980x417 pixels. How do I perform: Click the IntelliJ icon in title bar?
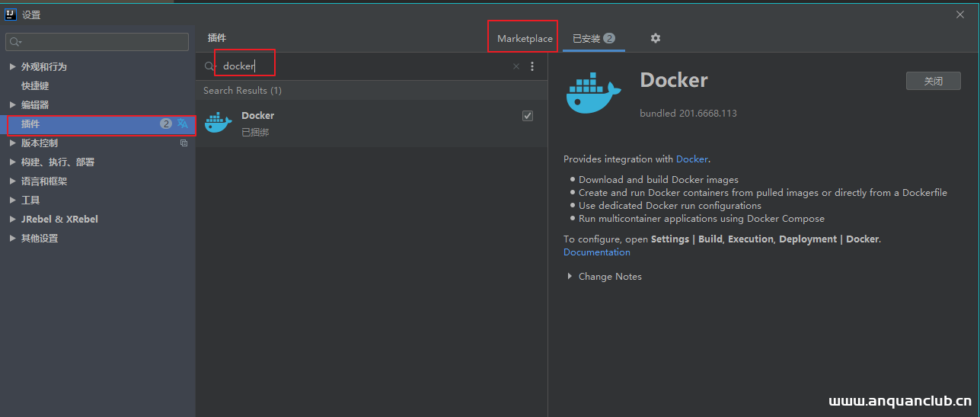pyautogui.click(x=11, y=14)
